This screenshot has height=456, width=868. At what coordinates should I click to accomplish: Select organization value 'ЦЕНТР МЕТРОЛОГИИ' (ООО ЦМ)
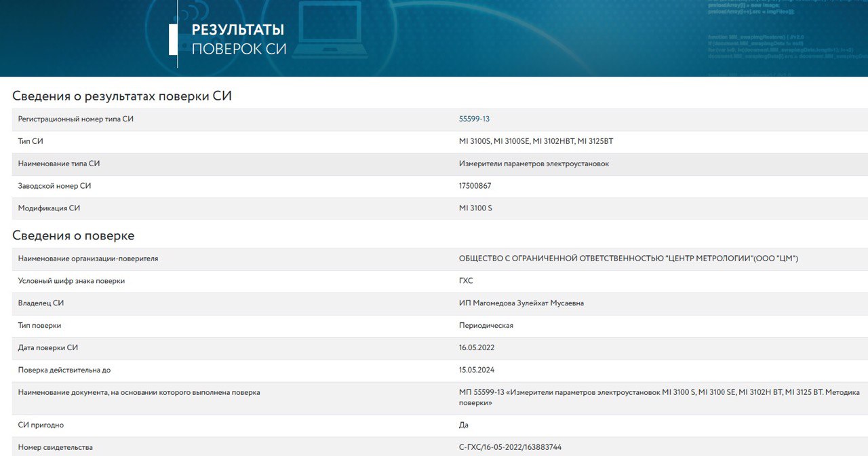click(x=629, y=259)
